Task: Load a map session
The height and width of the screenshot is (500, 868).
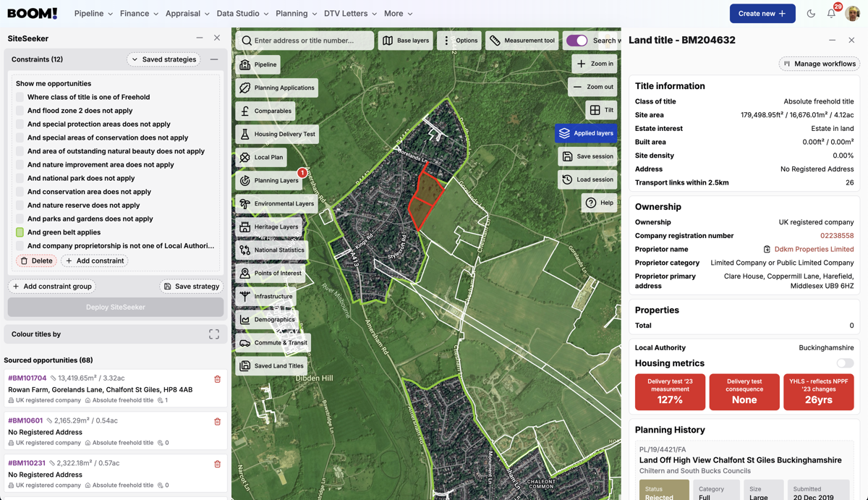Action: click(x=587, y=179)
